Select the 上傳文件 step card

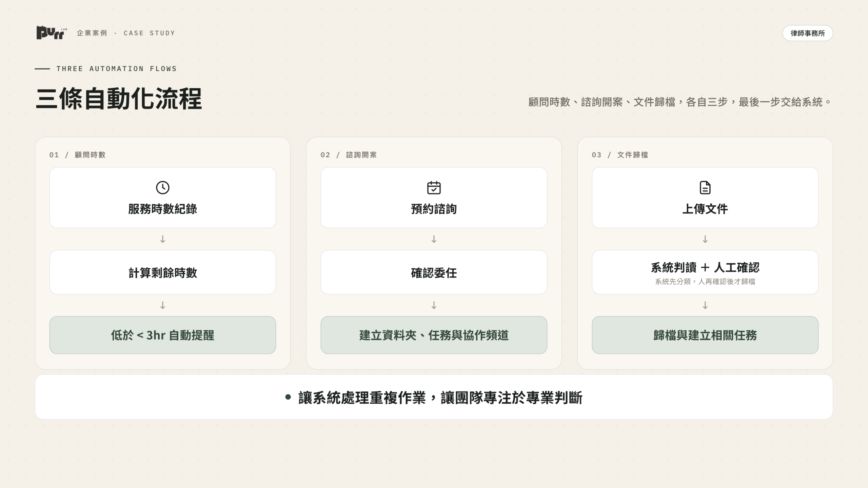705,198
